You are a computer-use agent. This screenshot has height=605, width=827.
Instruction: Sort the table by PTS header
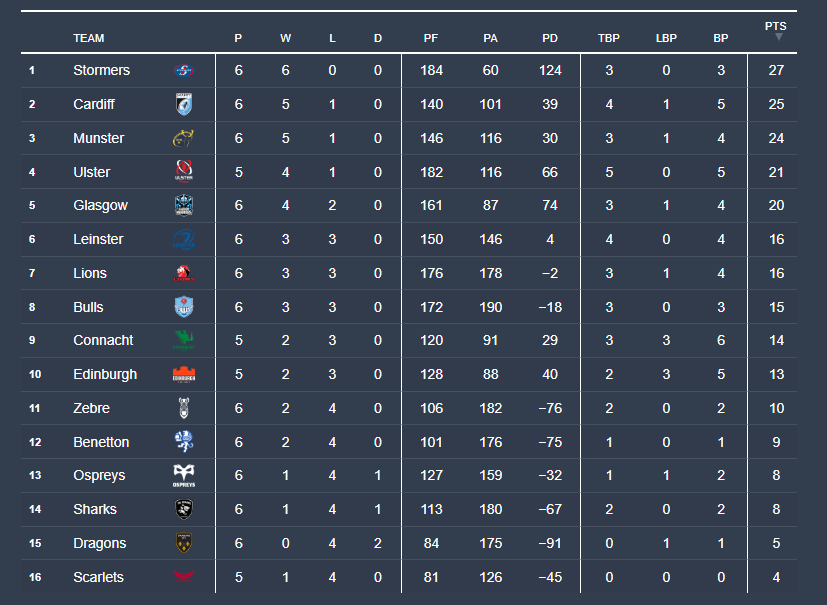775,26
